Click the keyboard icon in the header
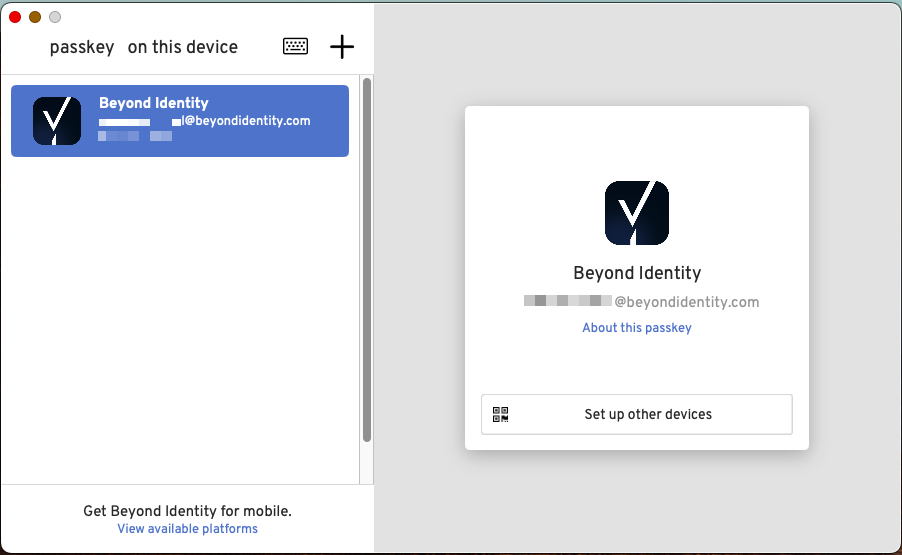This screenshot has height=555, width=902. [x=295, y=46]
